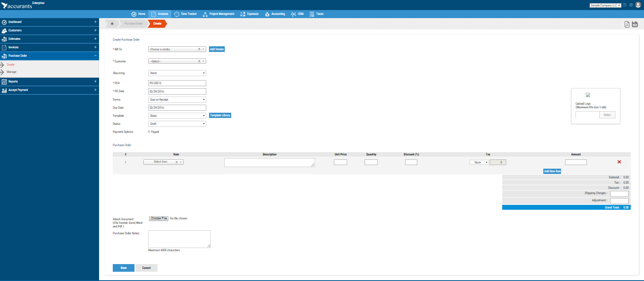
Task: Focus the PO# input field
Action: (177, 83)
